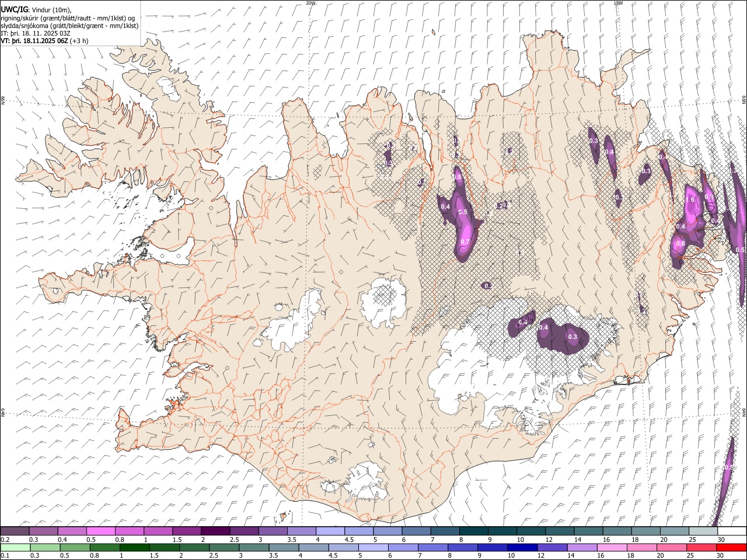Image resolution: width=747 pixels, height=560 pixels.
Task: Pick the top-row swatch for 0.8–1
Action: pyautogui.click(x=130, y=531)
